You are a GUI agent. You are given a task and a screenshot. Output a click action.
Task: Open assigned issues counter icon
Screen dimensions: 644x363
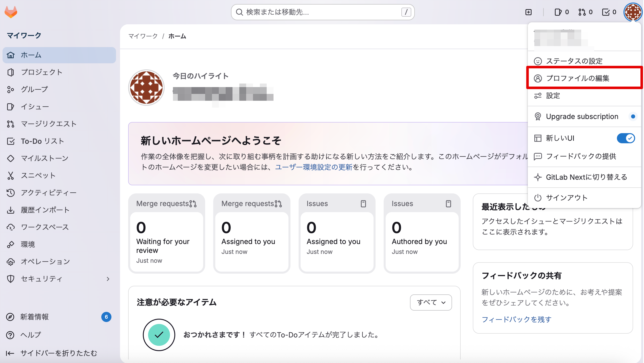(x=561, y=12)
